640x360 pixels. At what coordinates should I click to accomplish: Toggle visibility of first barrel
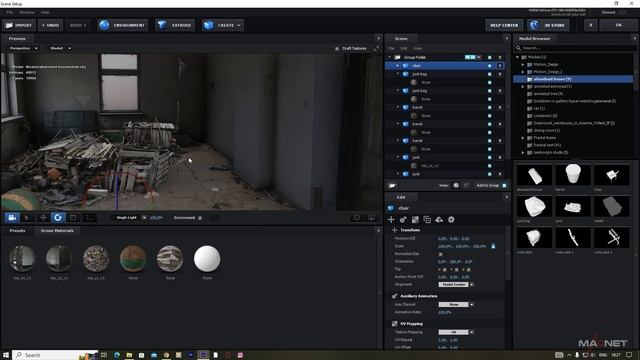point(490,107)
